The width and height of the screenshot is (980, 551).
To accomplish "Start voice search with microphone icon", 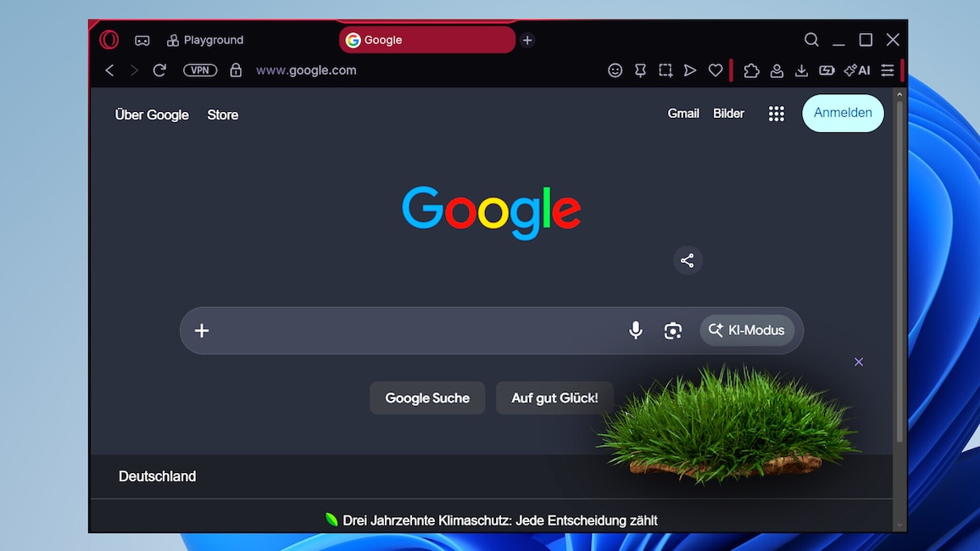I will pyautogui.click(x=636, y=331).
